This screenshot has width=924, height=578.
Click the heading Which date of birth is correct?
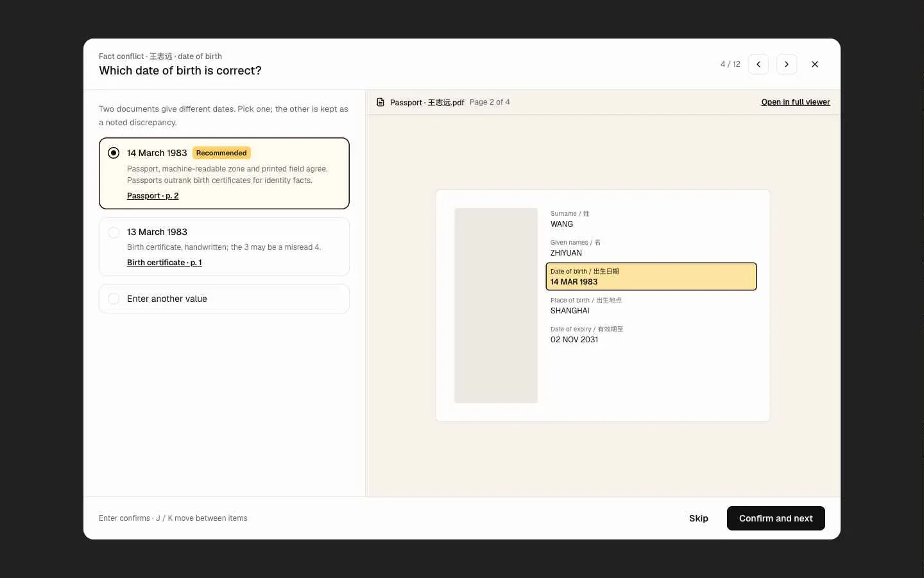coord(180,71)
